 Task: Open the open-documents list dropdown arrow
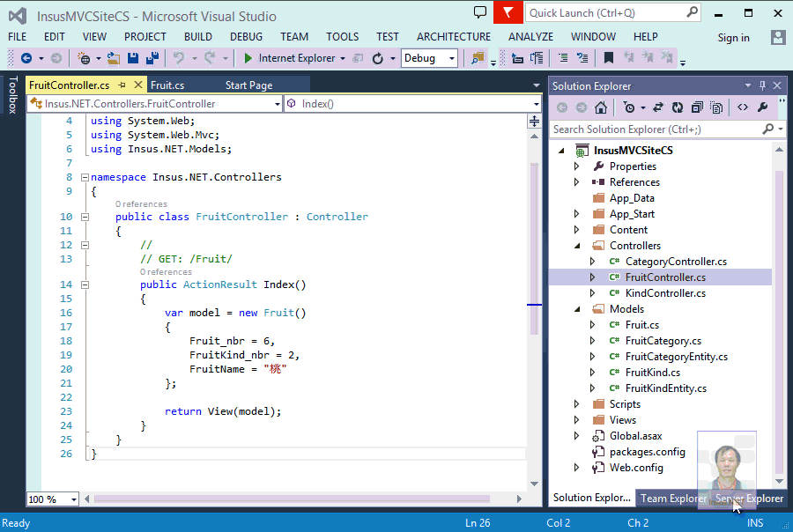point(536,85)
